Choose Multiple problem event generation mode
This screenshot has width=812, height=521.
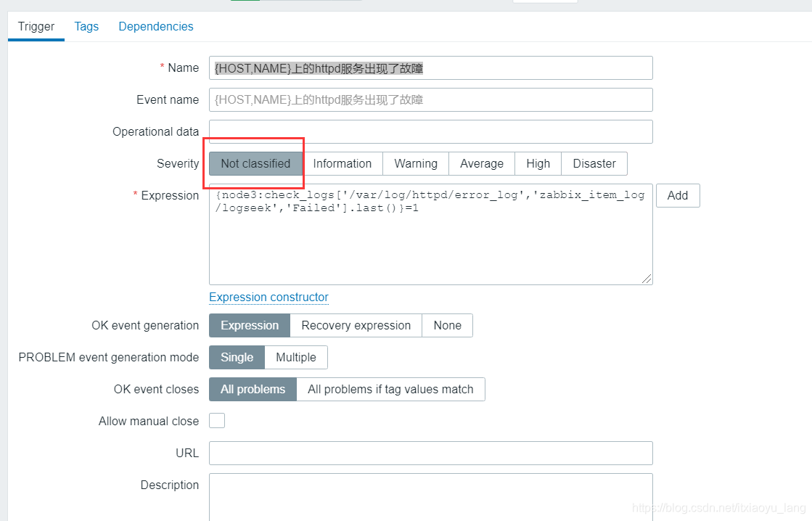pyautogui.click(x=295, y=357)
